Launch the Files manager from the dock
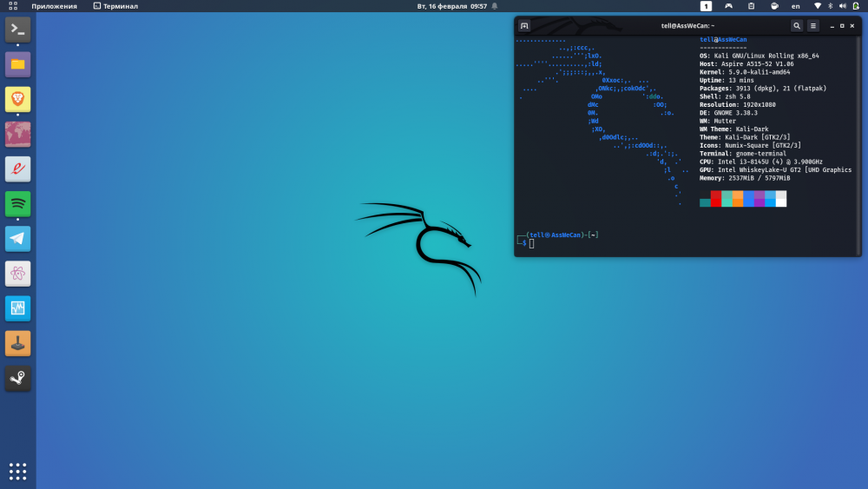Screen dimensions: 868x489 click(x=17, y=64)
